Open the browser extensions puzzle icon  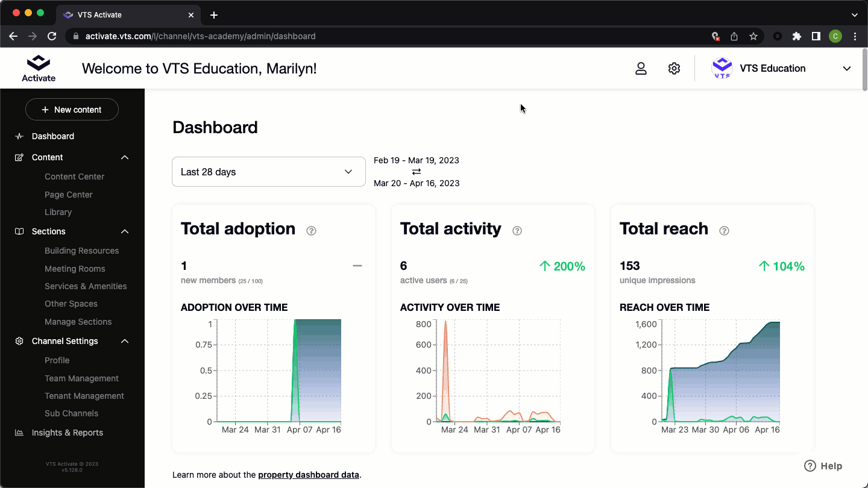click(797, 36)
